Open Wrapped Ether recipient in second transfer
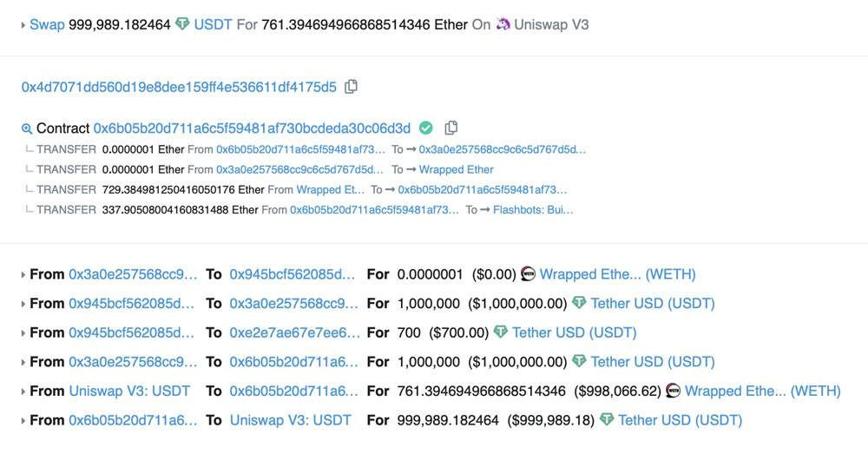Screen dimensions: 868x454 [456, 169]
